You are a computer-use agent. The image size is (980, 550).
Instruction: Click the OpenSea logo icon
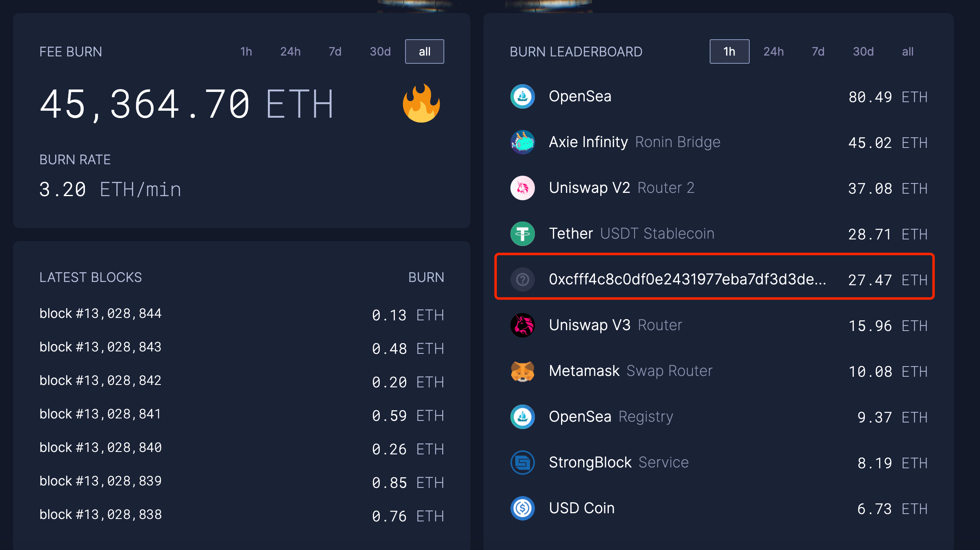pyautogui.click(x=523, y=96)
